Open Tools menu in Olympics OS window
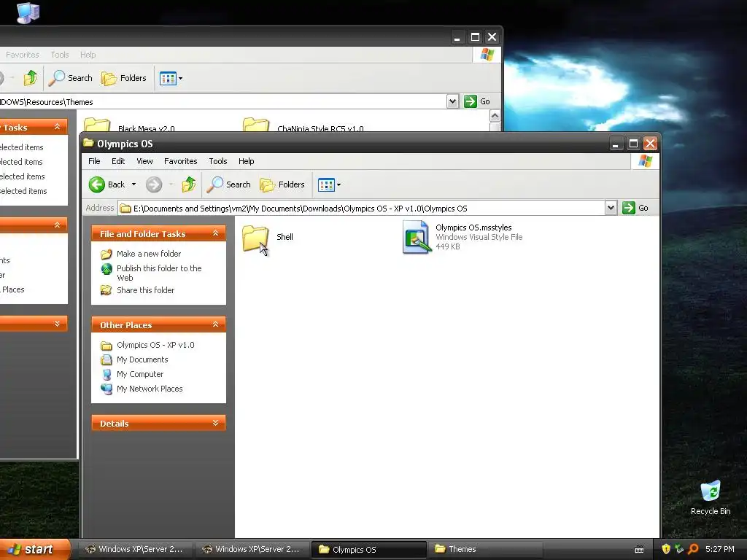The width and height of the screenshot is (747, 560). (217, 161)
